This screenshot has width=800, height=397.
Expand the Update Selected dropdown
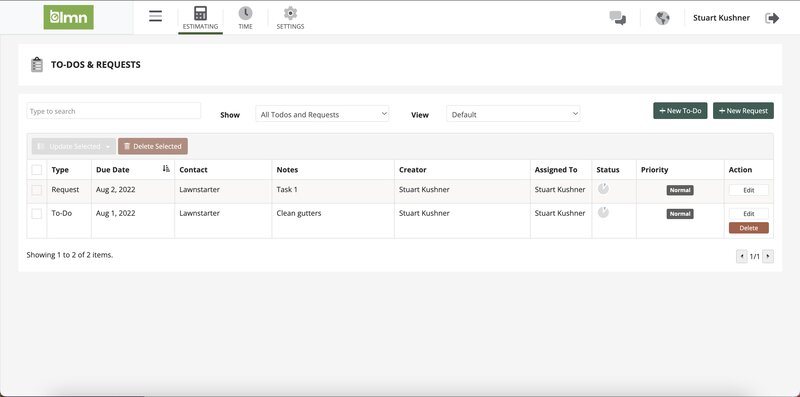pos(73,146)
